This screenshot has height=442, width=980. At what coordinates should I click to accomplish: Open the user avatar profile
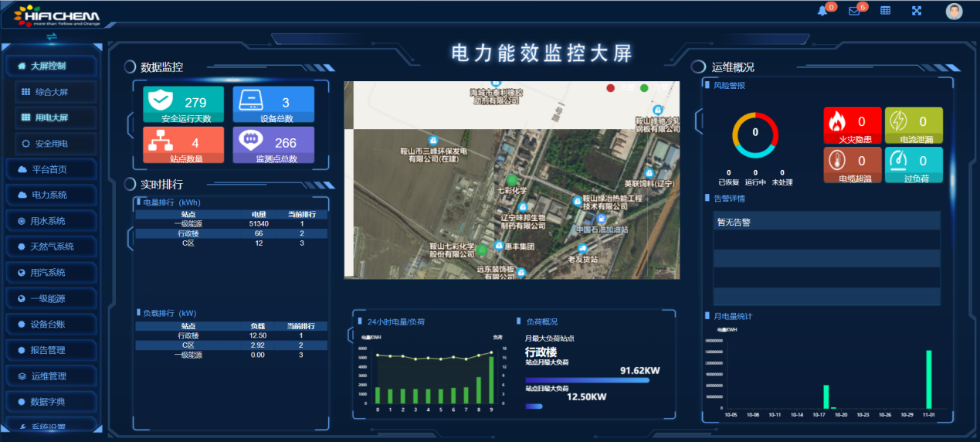[x=954, y=11]
